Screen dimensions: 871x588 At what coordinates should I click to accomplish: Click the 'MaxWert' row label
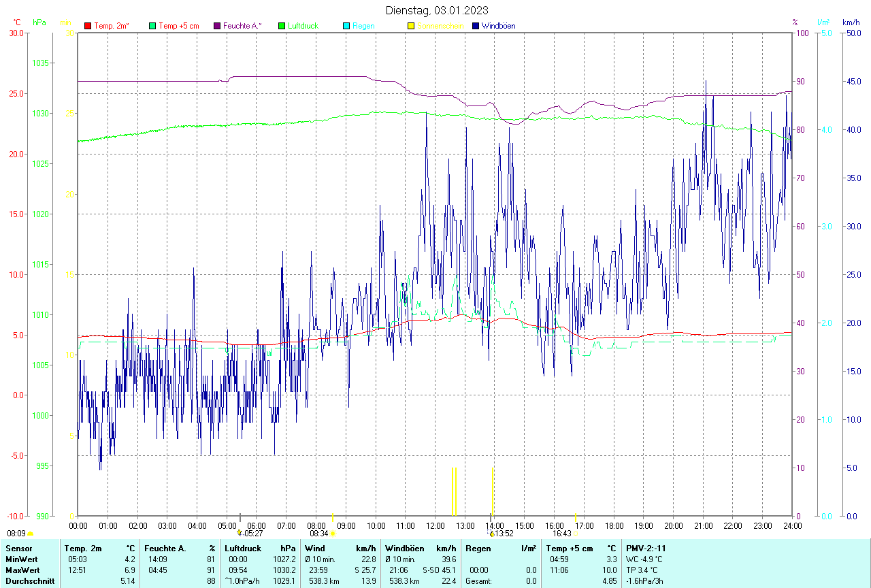(22, 570)
